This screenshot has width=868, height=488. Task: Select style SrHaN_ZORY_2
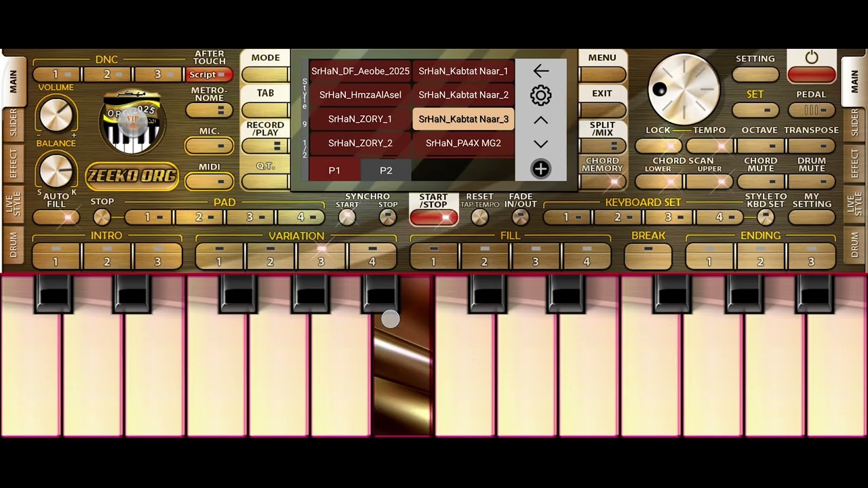coord(360,144)
